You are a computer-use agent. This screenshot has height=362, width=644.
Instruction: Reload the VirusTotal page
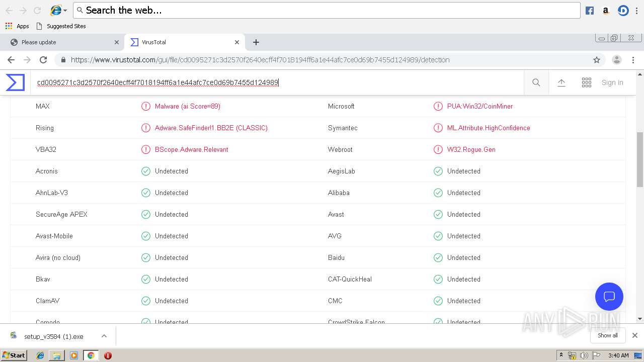[x=43, y=60]
